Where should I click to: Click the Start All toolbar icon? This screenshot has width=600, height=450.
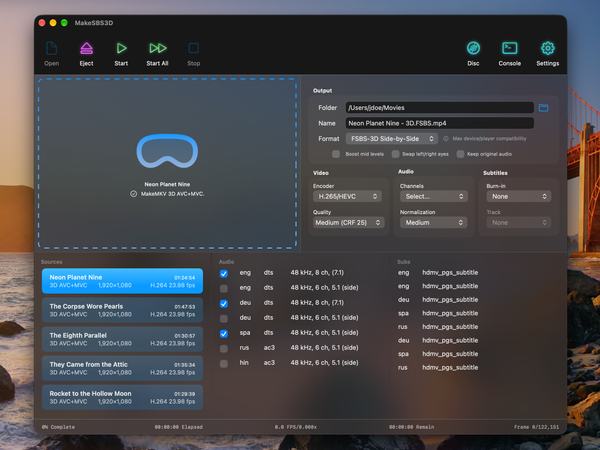[158, 49]
